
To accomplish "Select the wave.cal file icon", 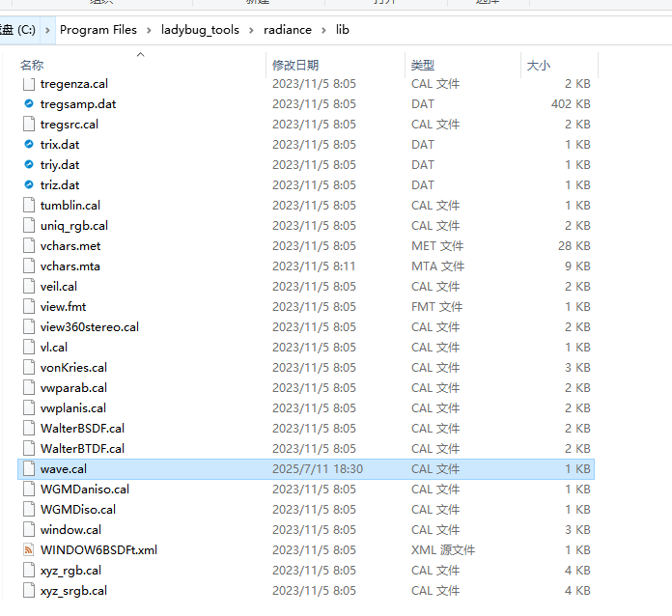I will click(x=29, y=469).
